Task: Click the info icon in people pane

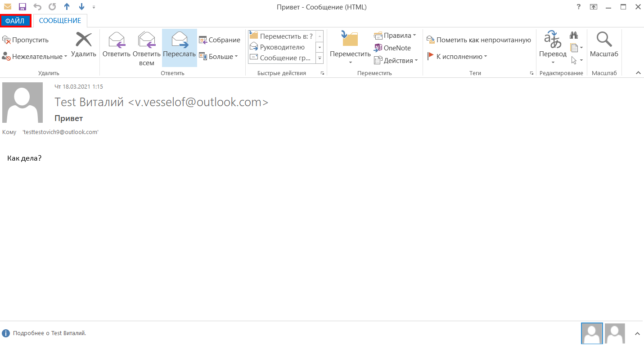Action: point(6,333)
